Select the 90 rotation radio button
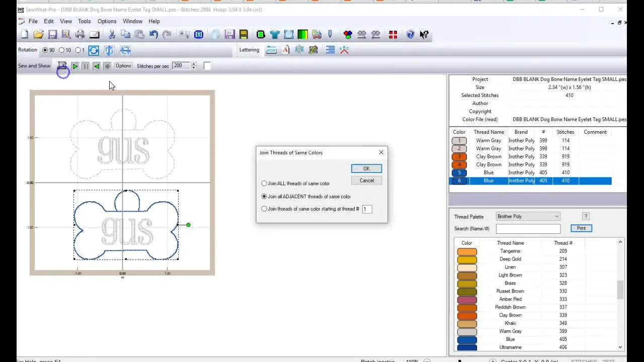Screen dimensions: 644x362 [x=44, y=50]
